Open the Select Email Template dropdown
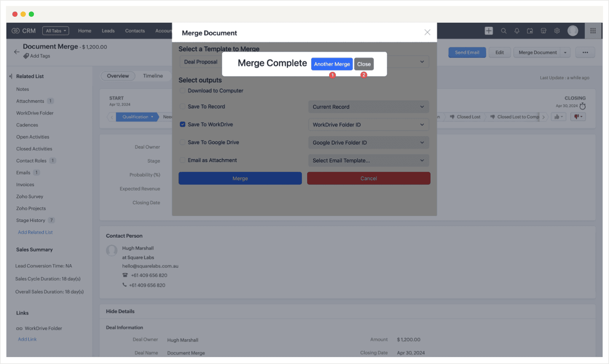The width and height of the screenshot is (609, 364). (x=368, y=161)
